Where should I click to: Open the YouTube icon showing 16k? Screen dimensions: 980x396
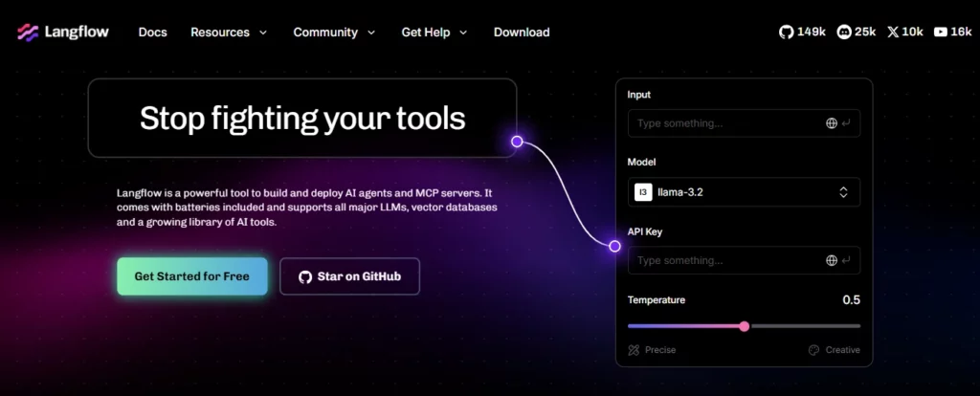point(941,33)
